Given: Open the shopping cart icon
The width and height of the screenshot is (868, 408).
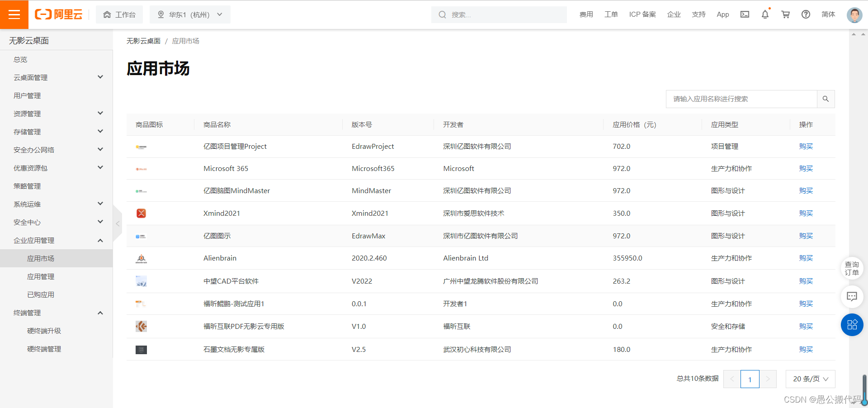Looking at the screenshot, I should [786, 14].
